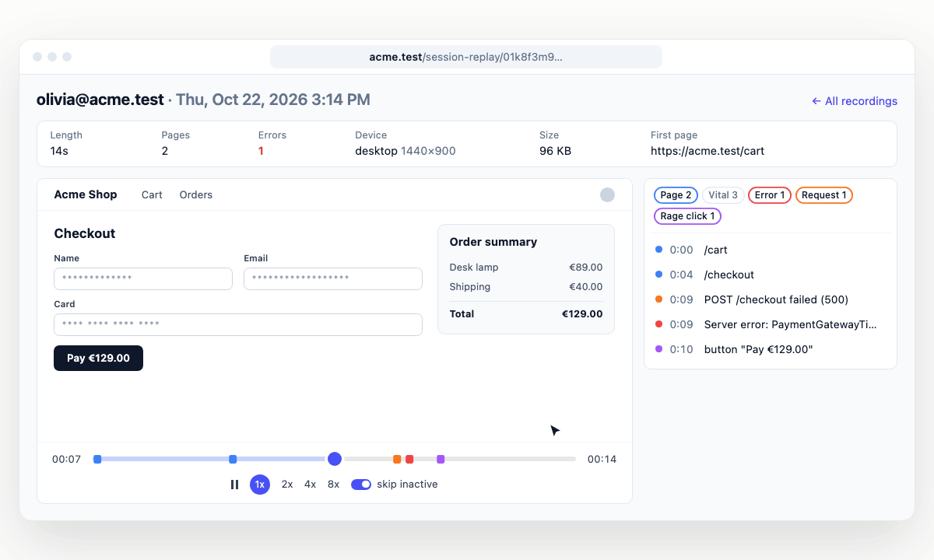
Task: Jump to the red error marker on timeline
Action: click(x=409, y=459)
